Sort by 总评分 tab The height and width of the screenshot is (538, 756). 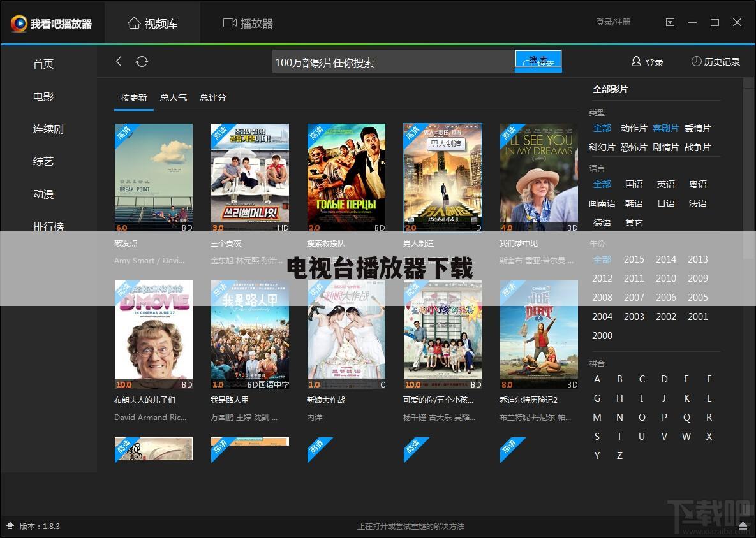pos(212,98)
